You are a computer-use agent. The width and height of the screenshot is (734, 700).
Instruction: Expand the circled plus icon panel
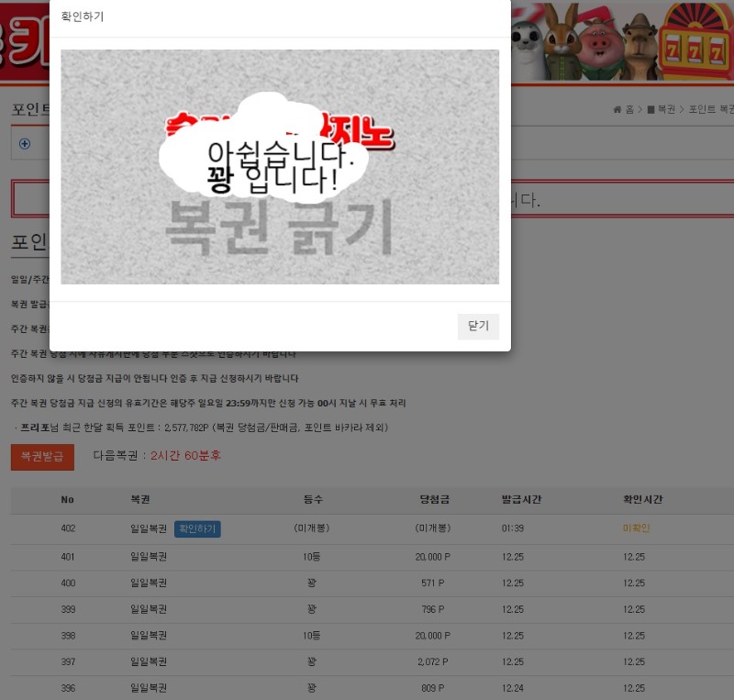click(x=25, y=144)
